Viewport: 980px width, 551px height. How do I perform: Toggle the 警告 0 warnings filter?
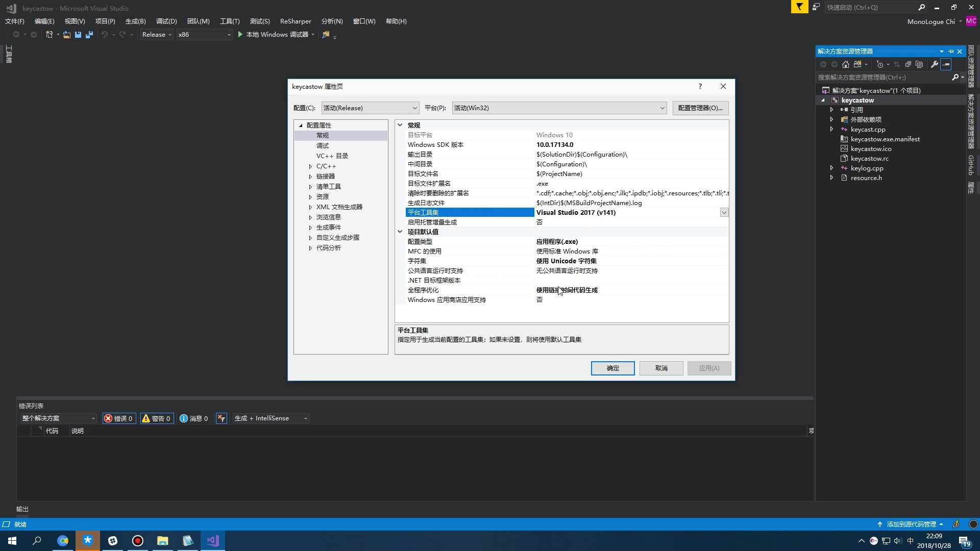[157, 418]
